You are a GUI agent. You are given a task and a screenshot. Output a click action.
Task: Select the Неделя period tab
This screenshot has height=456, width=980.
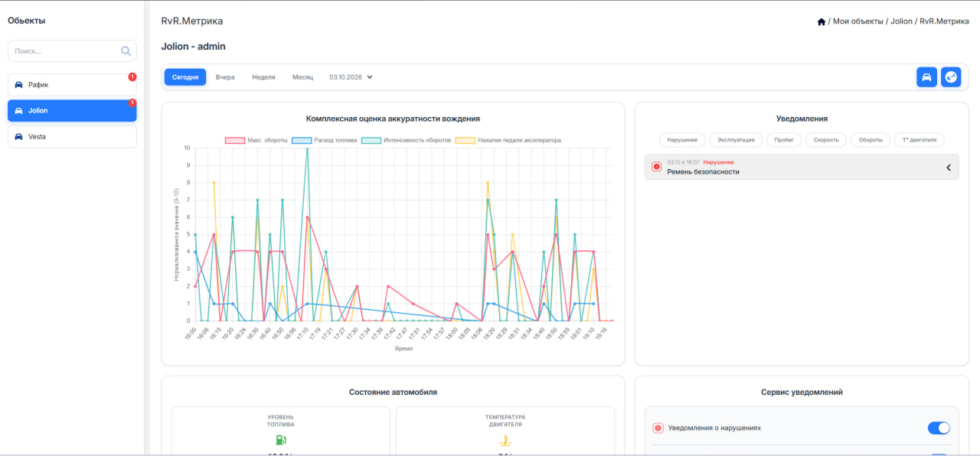(263, 77)
